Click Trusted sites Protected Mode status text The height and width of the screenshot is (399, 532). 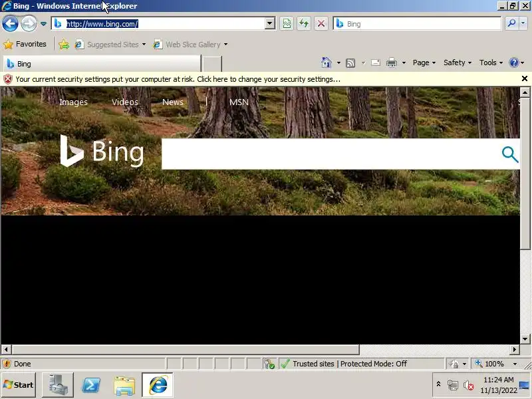pos(350,364)
